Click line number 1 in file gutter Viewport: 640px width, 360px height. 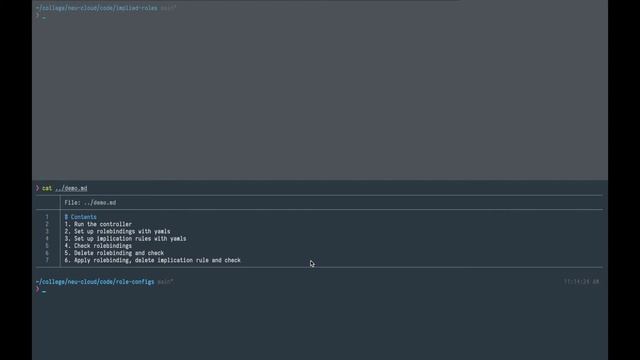(47, 217)
